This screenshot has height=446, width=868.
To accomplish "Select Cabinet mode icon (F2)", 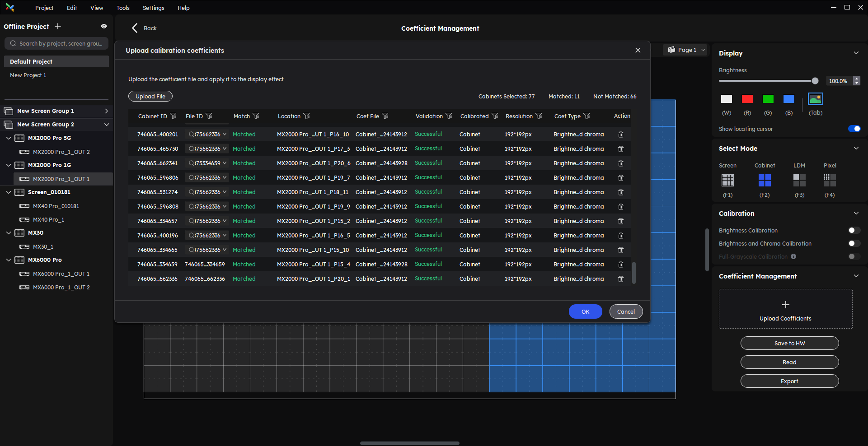I will click(764, 181).
